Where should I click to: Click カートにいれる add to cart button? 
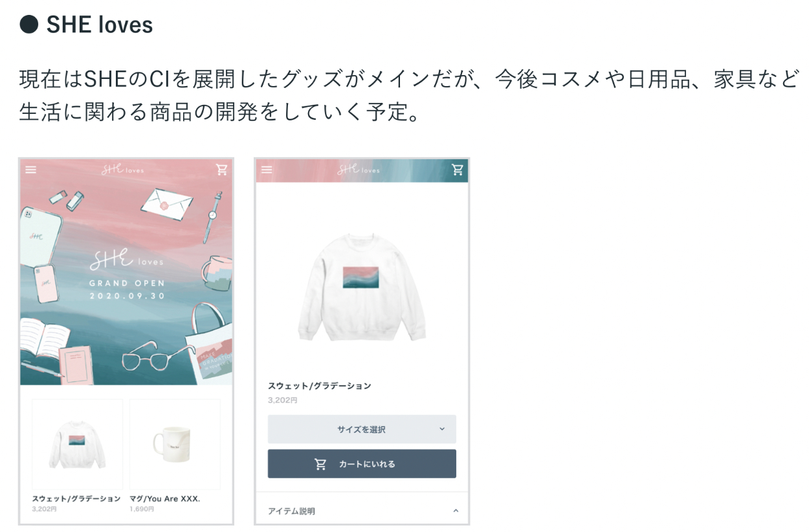pyautogui.click(x=362, y=464)
